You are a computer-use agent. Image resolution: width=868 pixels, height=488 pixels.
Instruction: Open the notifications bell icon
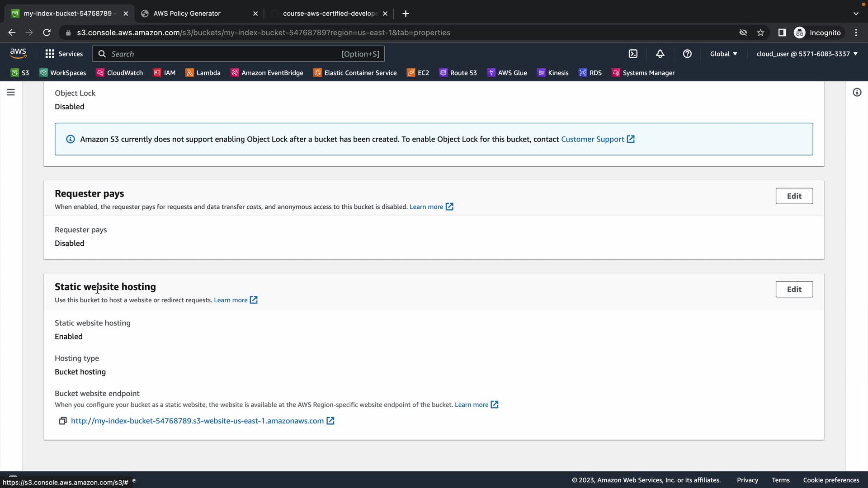pyautogui.click(x=660, y=54)
